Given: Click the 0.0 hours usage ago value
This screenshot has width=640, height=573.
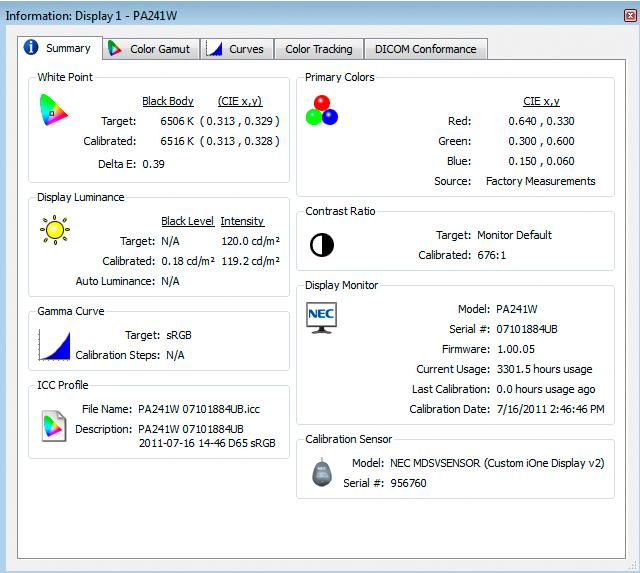Looking at the screenshot, I should [546, 389].
